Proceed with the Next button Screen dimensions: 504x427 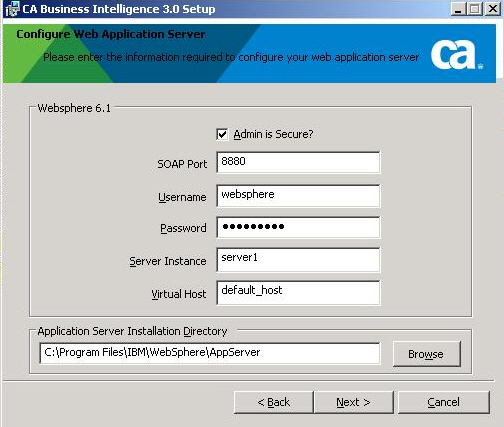[353, 402]
